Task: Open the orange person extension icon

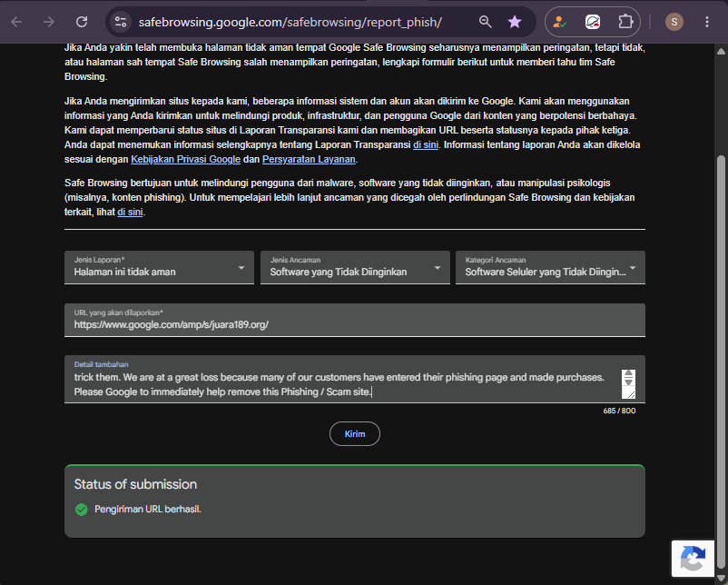Action: pyautogui.click(x=560, y=22)
